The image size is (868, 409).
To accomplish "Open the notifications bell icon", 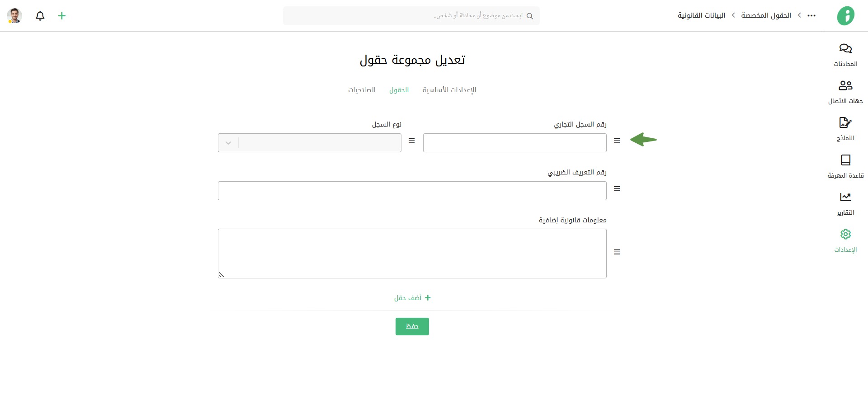I will [40, 16].
